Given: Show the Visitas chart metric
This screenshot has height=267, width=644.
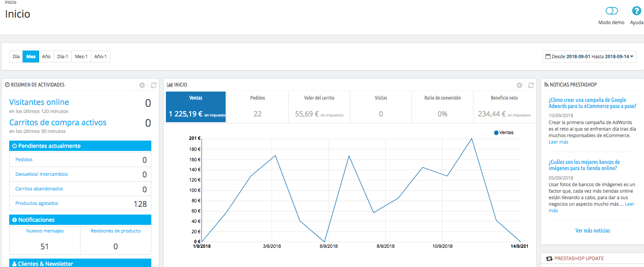Looking at the screenshot, I should click(x=381, y=107).
